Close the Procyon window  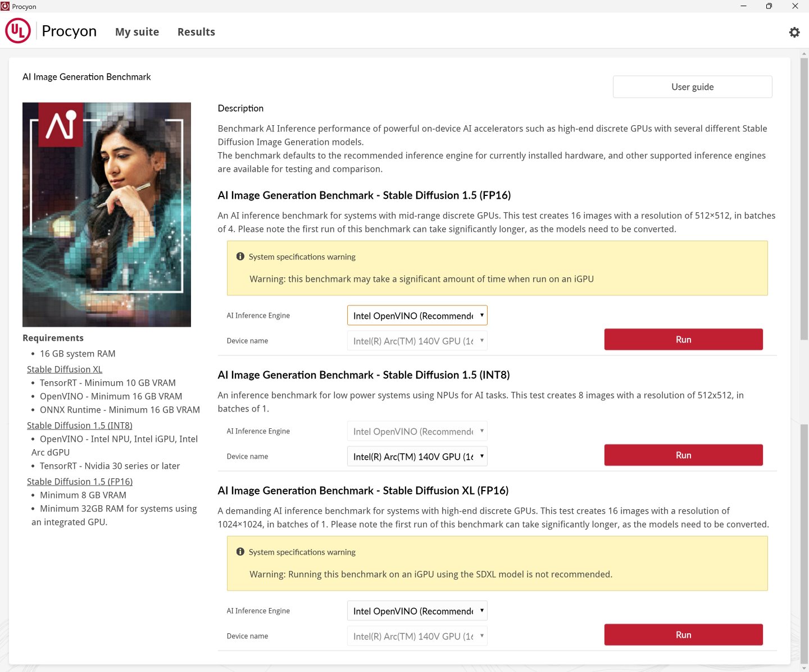pos(795,6)
